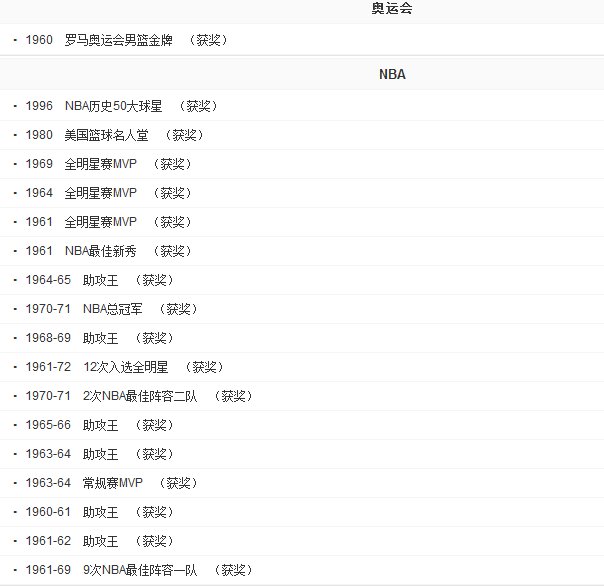Select the 2次NBA最佳阵容二队 row
The width and height of the screenshot is (604, 587).
click(302, 396)
